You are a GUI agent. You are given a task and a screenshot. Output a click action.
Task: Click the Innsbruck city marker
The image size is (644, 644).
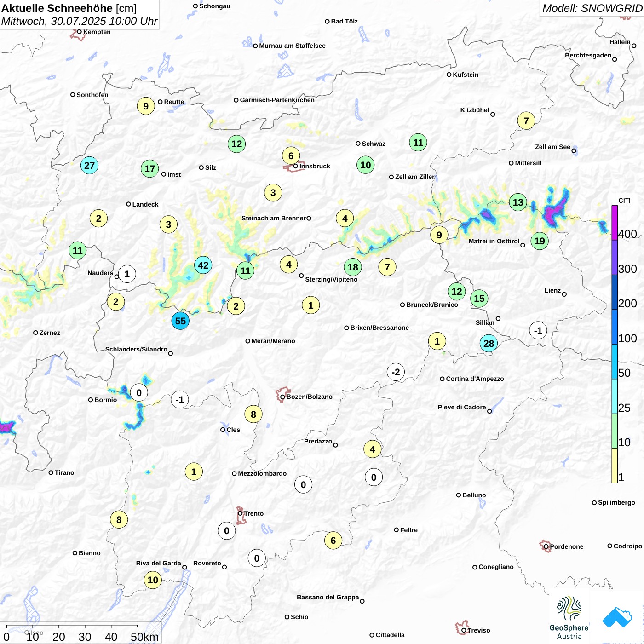pos(296,166)
